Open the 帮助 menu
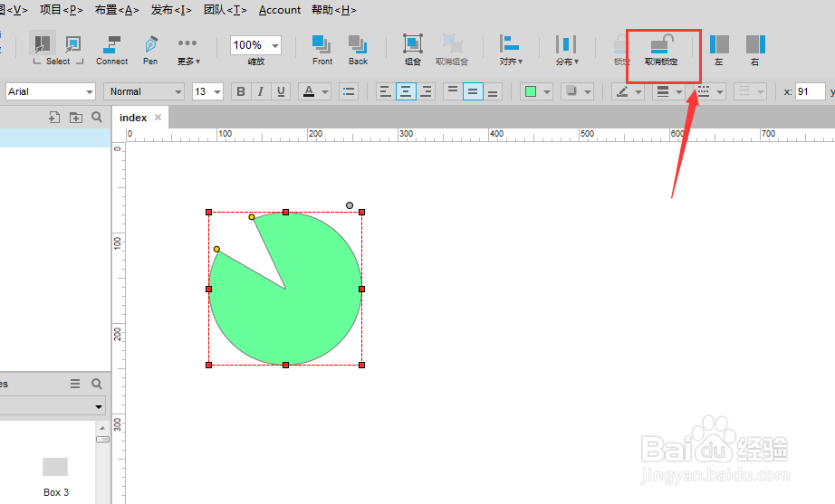Image resolution: width=835 pixels, height=504 pixels. (x=334, y=10)
